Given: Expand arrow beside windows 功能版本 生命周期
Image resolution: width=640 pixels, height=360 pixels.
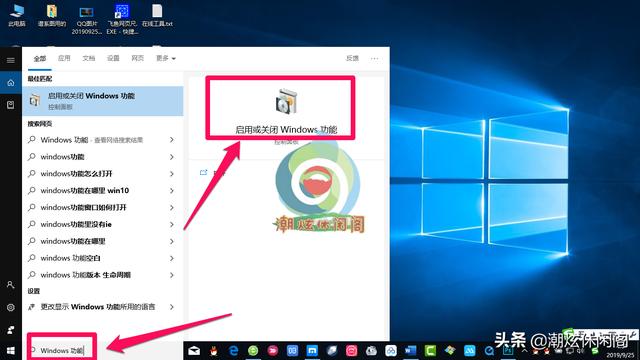Looking at the screenshot, I should click(171, 275).
